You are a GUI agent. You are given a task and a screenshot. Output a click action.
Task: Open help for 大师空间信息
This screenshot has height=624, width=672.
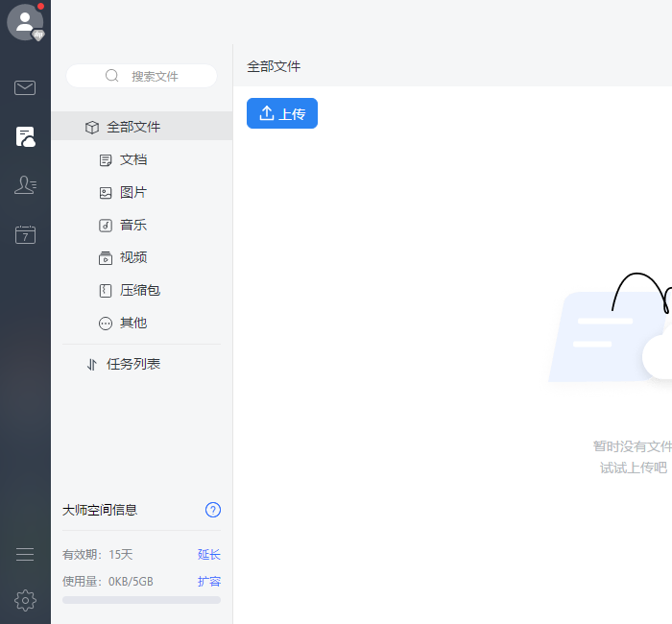pos(213,510)
